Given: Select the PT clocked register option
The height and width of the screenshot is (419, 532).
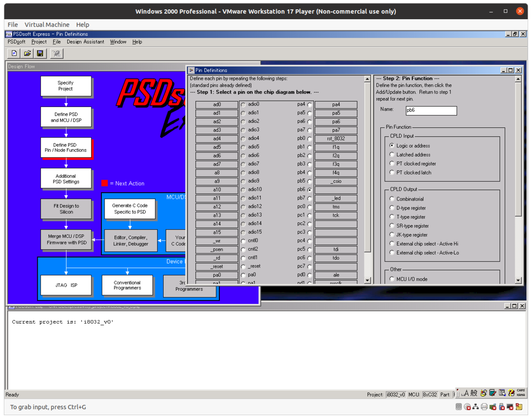Looking at the screenshot, I should pos(392,163).
